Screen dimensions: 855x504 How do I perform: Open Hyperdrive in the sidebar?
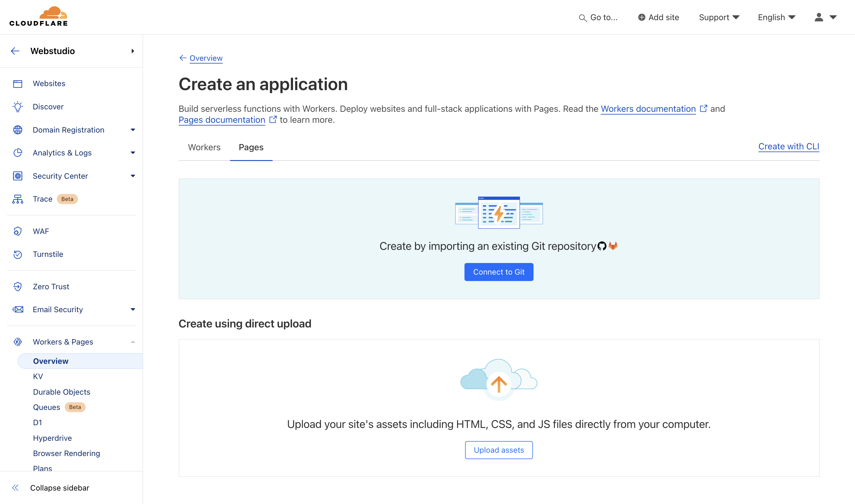(x=52, y=438)
